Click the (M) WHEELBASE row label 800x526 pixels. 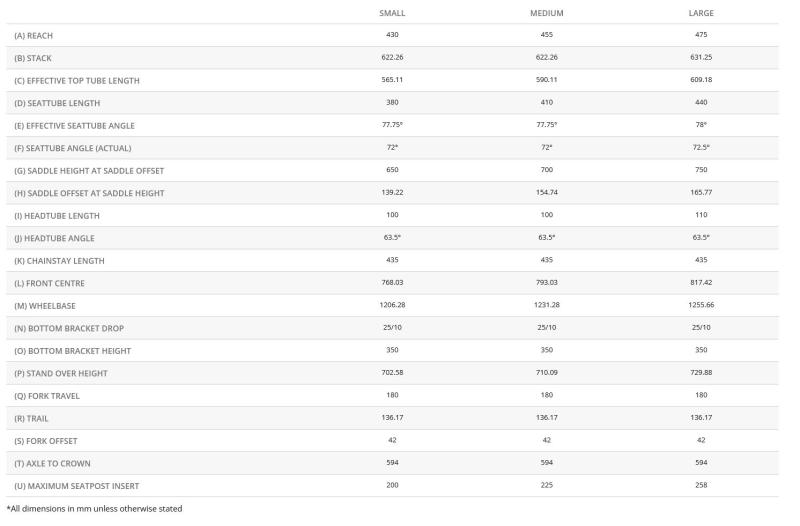[x=45, y=306]
